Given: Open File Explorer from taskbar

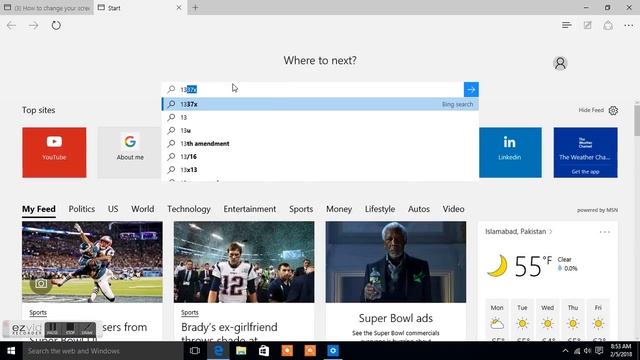Looking at the screenshot, I should pos(241,351).
